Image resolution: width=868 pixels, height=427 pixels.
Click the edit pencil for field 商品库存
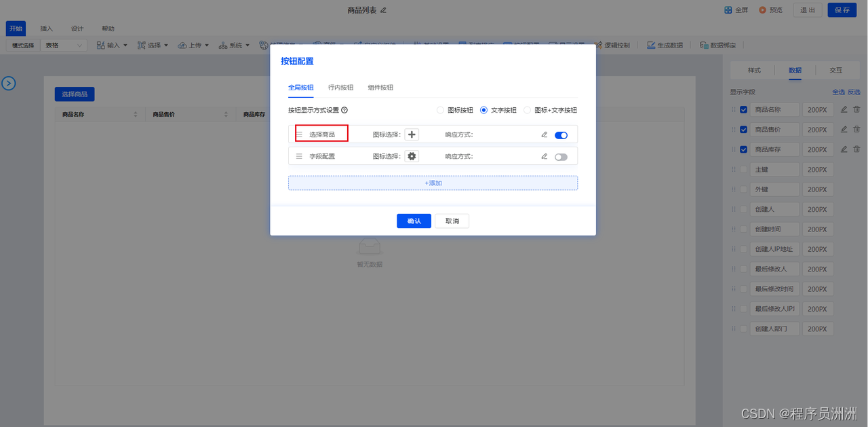point(844,149)
